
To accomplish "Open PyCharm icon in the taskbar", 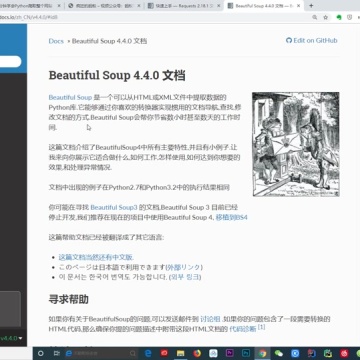I will (328, 353).
